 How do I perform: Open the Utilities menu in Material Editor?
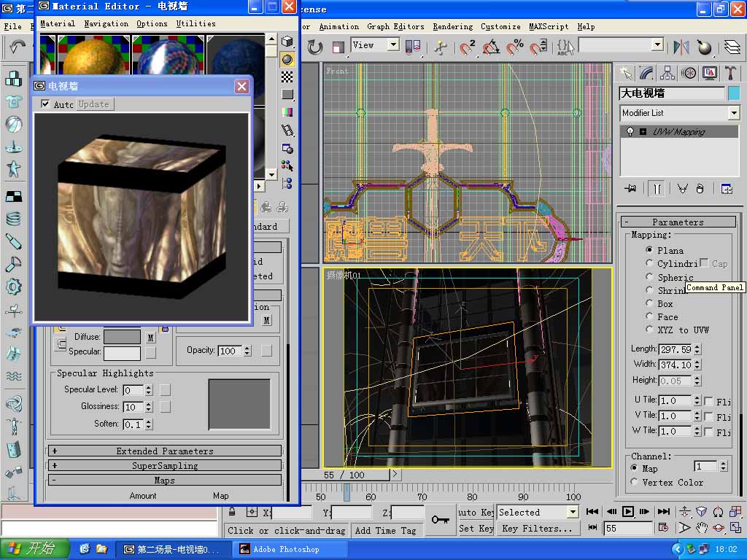click(x=196, y=24)
